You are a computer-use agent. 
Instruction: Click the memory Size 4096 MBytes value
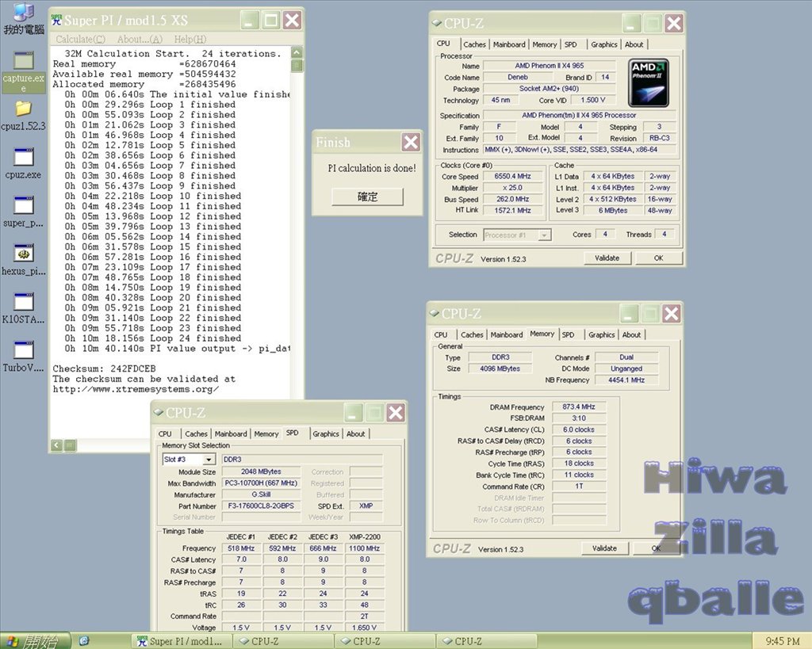tap(500, 368)
